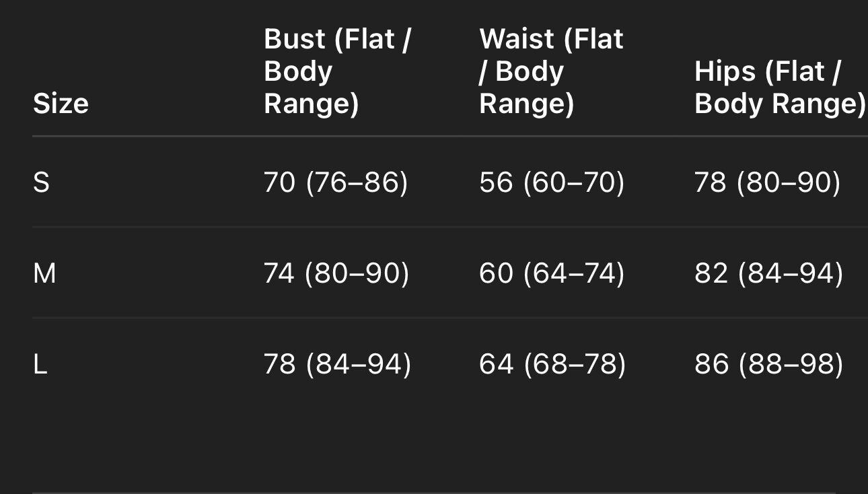Click waist body range (64–74) for size M
This screenshot has height=494, width=868.
[x=574, y=273]
